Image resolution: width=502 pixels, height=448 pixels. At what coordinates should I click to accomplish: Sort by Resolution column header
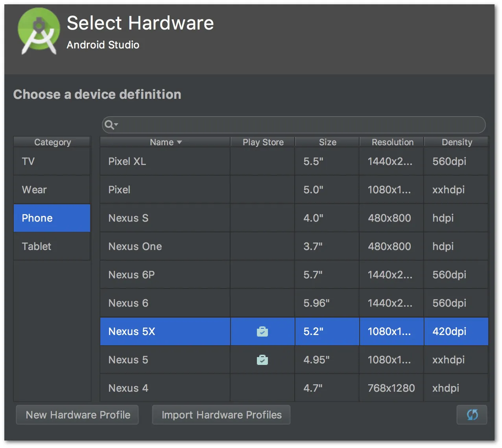coord(392,142)
